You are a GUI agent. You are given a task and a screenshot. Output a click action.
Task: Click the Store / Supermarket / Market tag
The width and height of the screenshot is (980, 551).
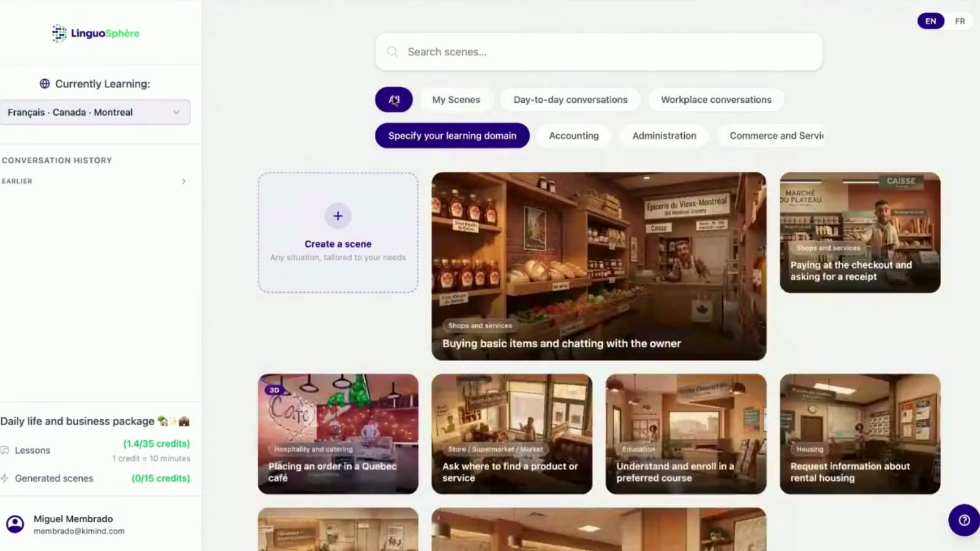coord(496,449)
